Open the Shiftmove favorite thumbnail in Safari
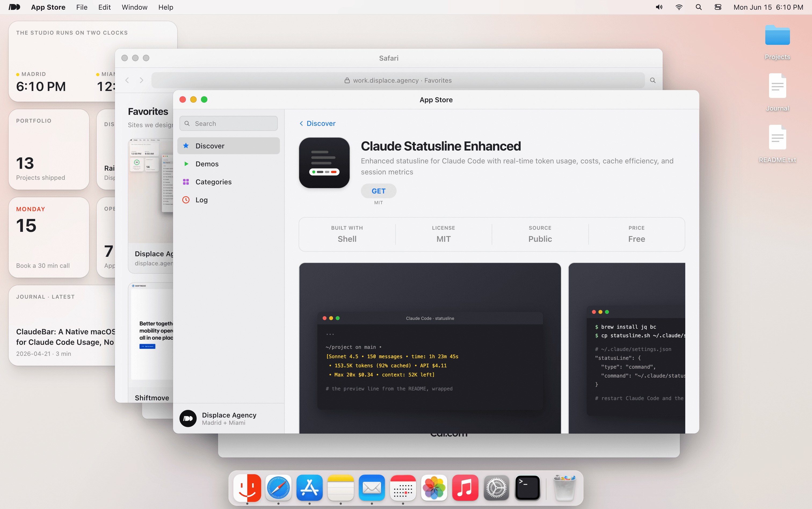Image resolution: width=812 pixels, height=509 pixels. pos(151,342)
